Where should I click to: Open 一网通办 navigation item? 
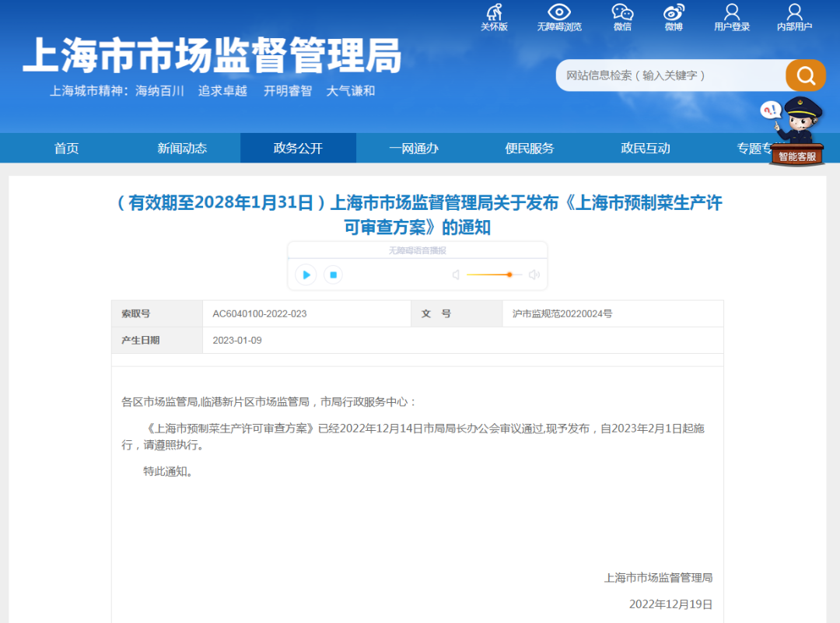pyautogui.click(x=414, y=148)
